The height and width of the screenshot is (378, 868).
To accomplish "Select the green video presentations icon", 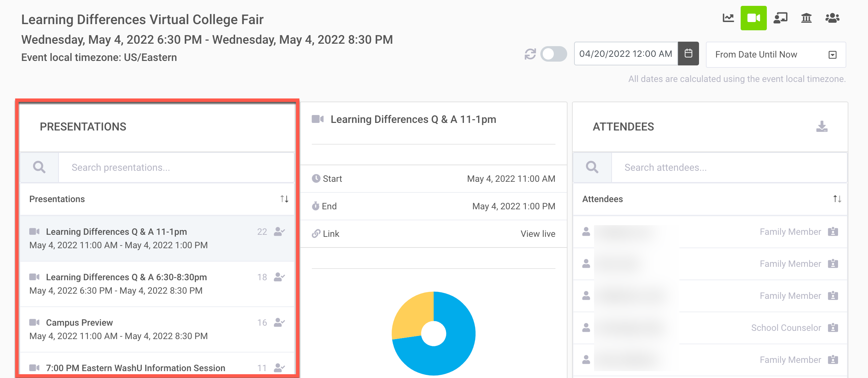I will 753,18.
